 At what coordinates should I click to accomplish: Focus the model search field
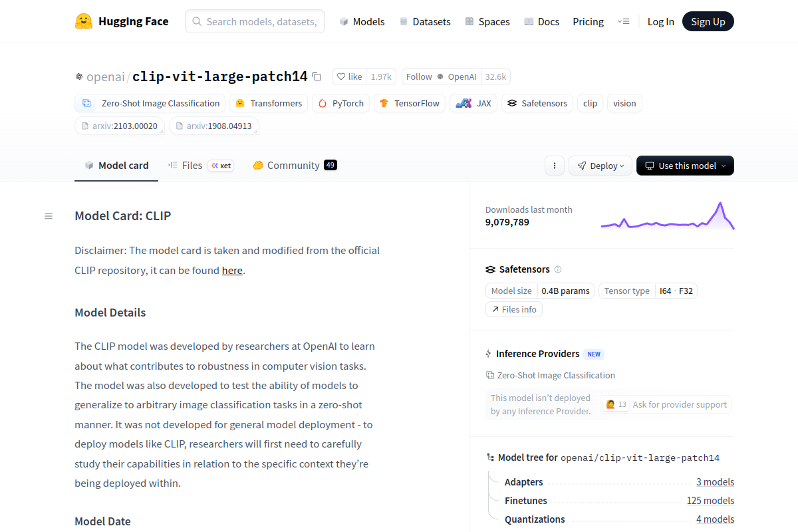[x=261, y=21]
